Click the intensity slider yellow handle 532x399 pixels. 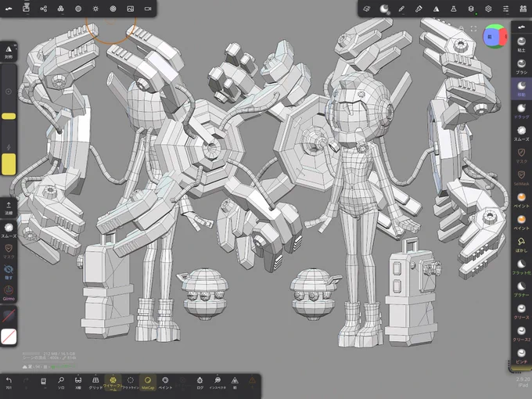[x=9, y=164]
